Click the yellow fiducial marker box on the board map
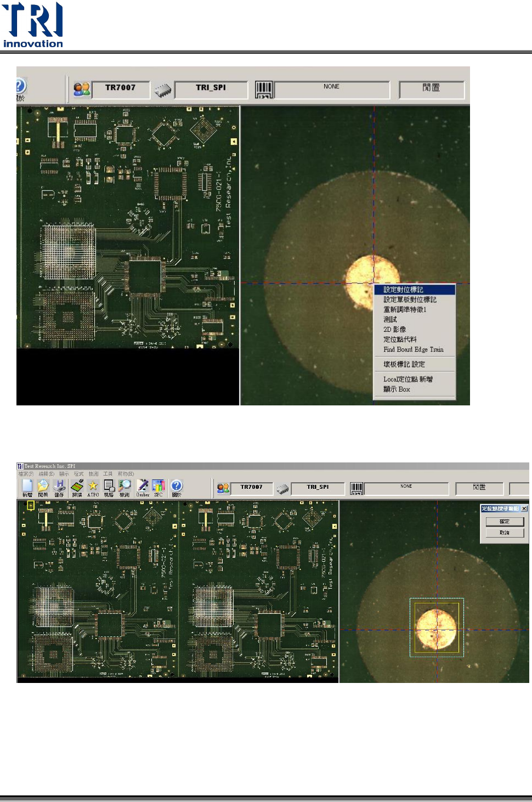The image size is (532, 802). pos(31,505)
